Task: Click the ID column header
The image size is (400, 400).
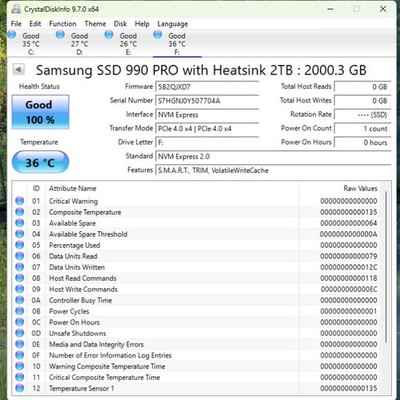Action: tap(36, 188)
